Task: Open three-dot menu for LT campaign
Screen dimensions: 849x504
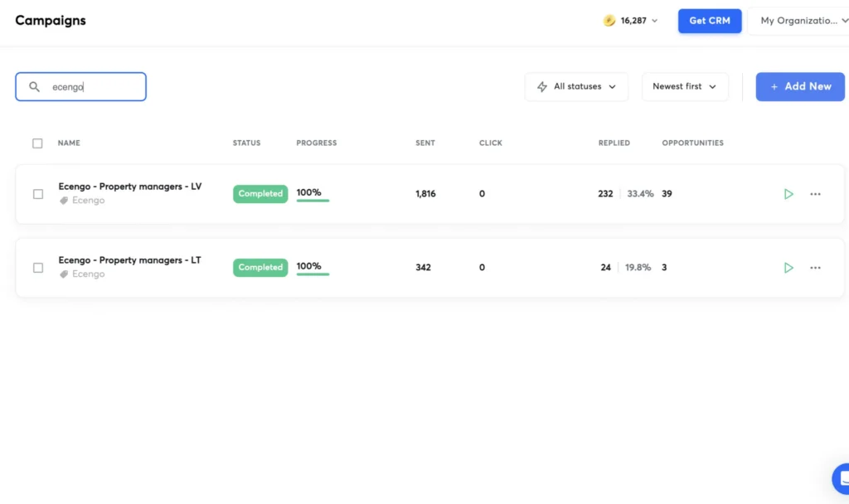Action: pyautogui.click(x=815, y=268)
